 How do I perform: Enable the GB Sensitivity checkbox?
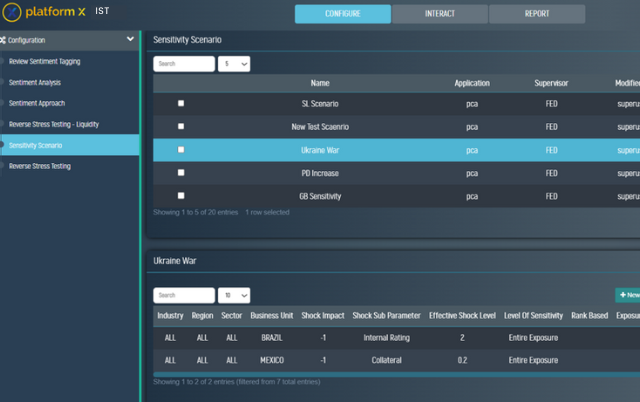(181, 195)
